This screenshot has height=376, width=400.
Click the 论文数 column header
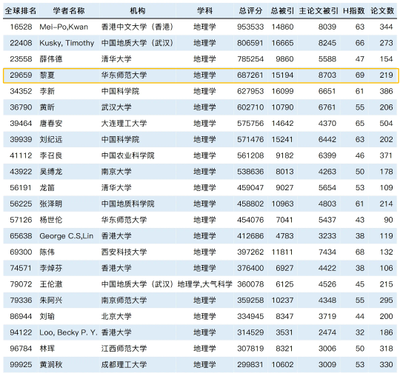coord(382,11)
